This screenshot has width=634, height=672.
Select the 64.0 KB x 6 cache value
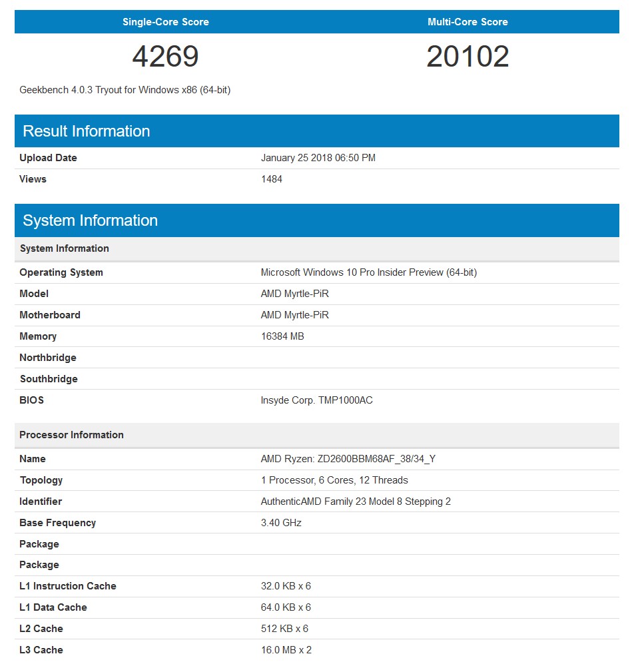tap(286, 607)
